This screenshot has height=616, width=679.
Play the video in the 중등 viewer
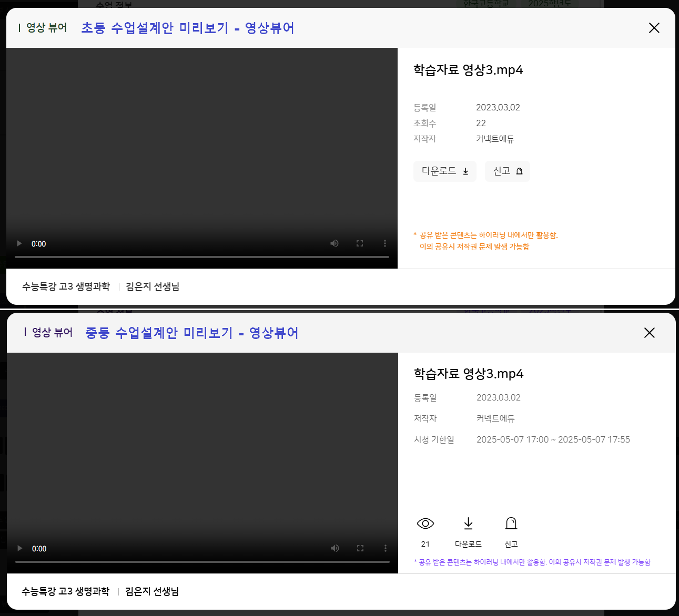pyautogui.click(x=20, y=548)
